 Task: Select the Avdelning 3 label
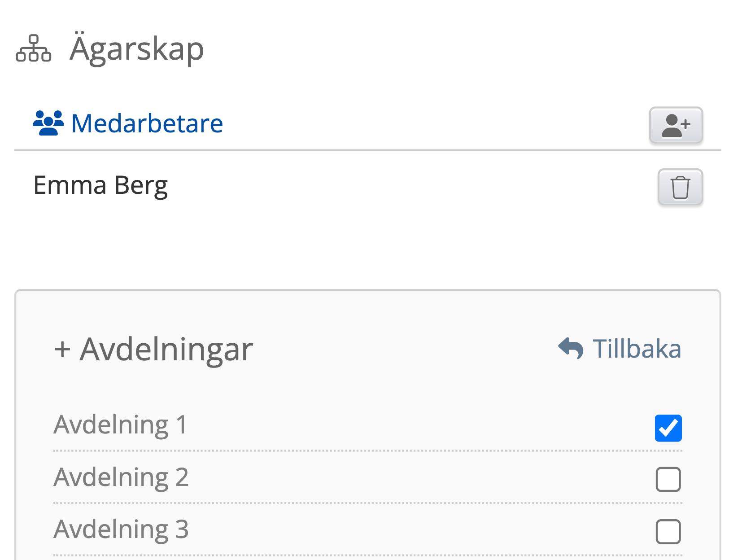pyautogui.click(x=121, y=529)
